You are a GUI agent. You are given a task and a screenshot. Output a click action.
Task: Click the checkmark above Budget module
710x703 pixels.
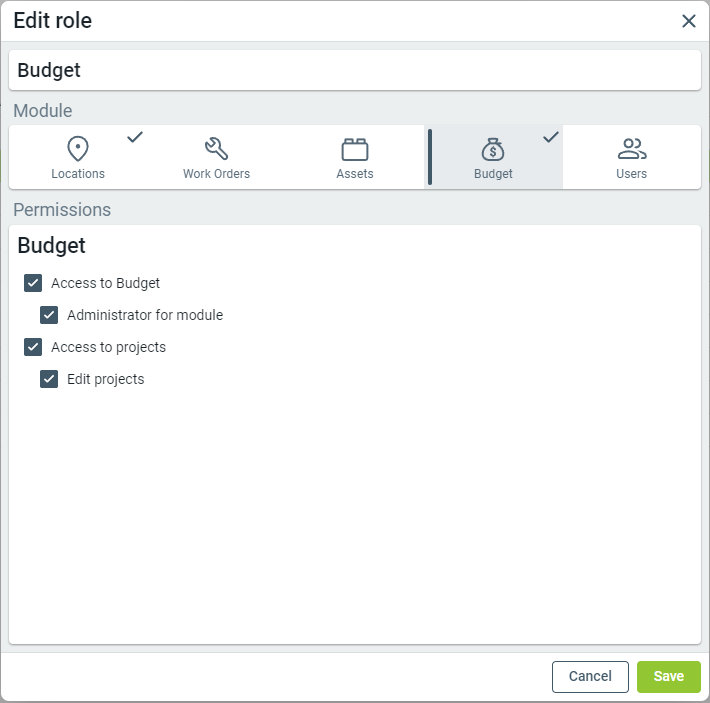click(x=550, y=137)
